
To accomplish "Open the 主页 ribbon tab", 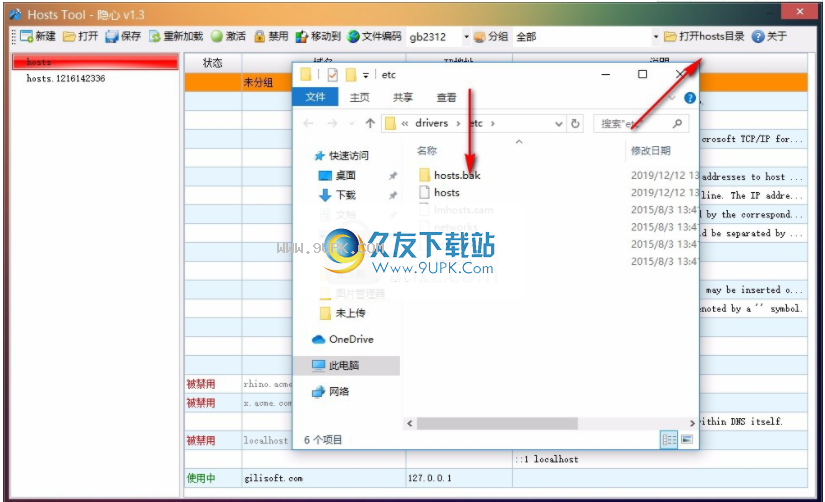I will pyautogui.click(x=359, y=97).
